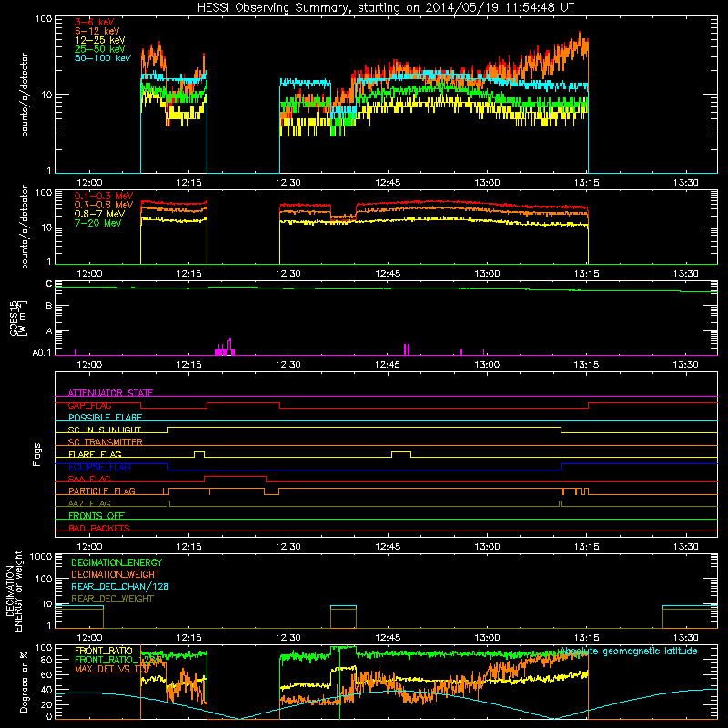Screen dimensions: 728x728
Task: Click the A0.1 tick label on GOES panel
Action: [x=42, y=352]
